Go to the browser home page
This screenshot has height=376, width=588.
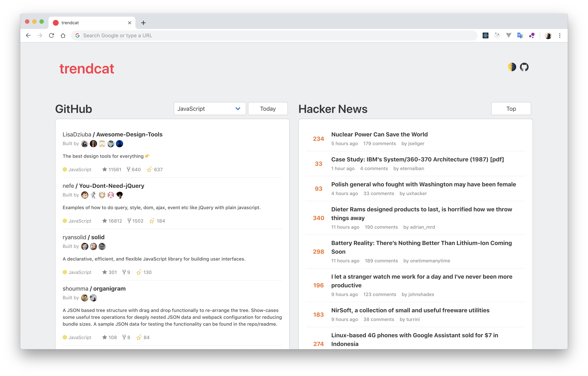coord(63,36)
